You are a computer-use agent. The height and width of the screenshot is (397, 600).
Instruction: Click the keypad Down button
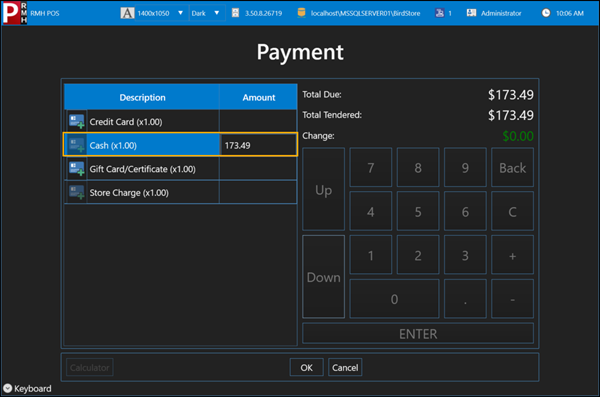click(323, 276)
